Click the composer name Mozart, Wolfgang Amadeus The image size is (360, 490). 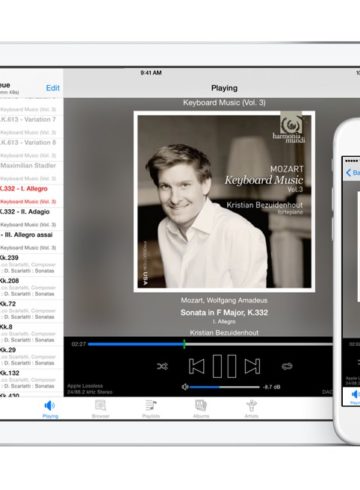pyautogui.click(x=224, y=300)
